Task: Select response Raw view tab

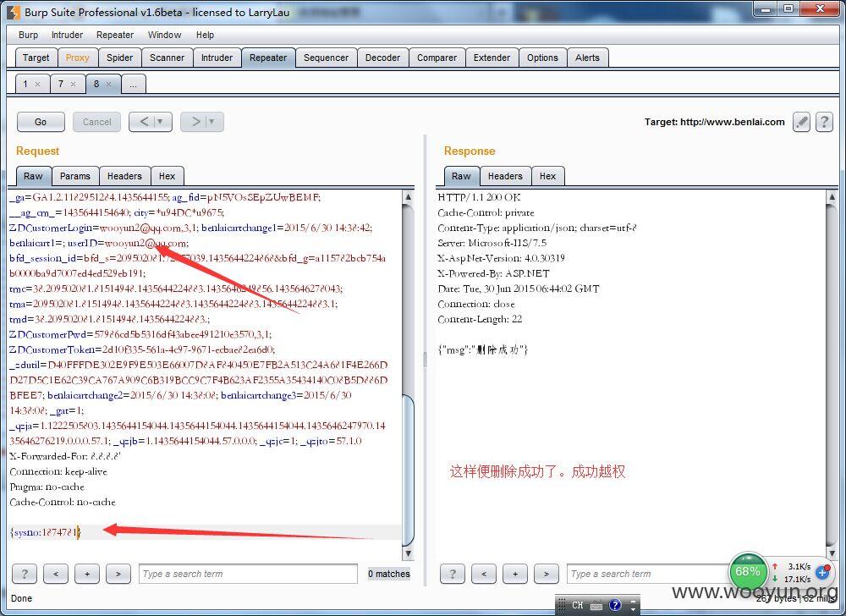Action: 461,176
